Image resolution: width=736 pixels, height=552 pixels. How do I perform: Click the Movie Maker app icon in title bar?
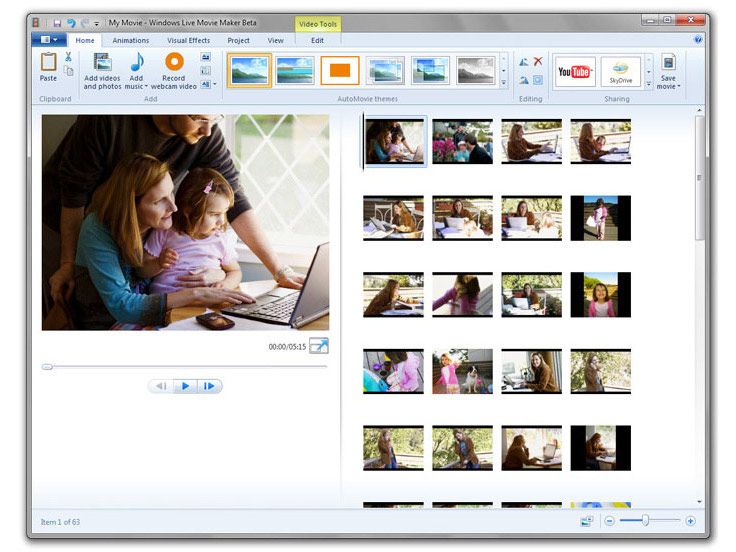[x=36, y=23]
